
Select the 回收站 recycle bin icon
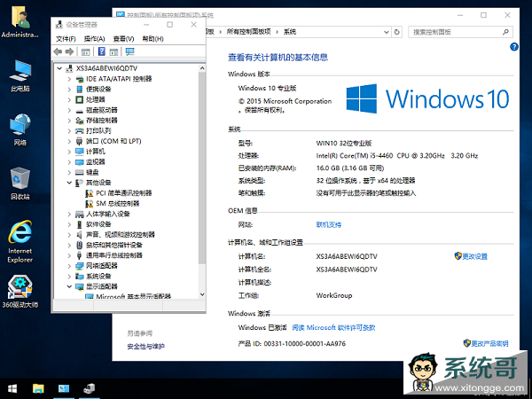[20, 184]
